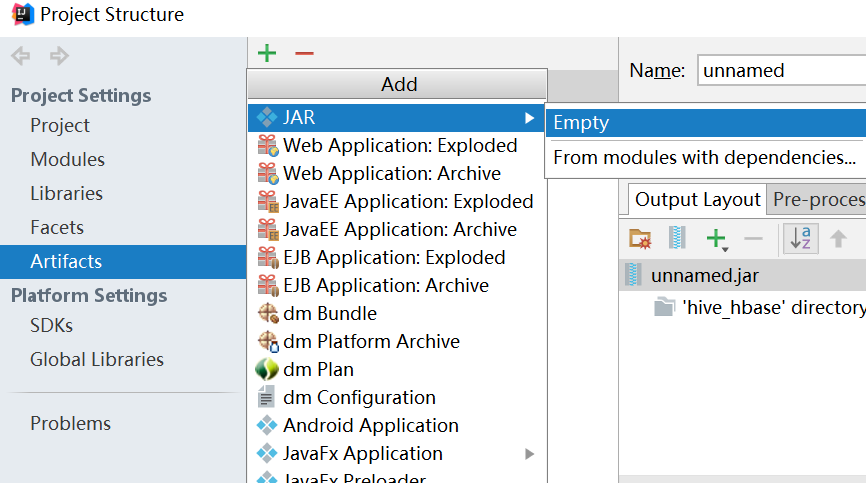Open Global Libraries platform settings
Screen dimensions: 866x483
(x=97, y=360)
